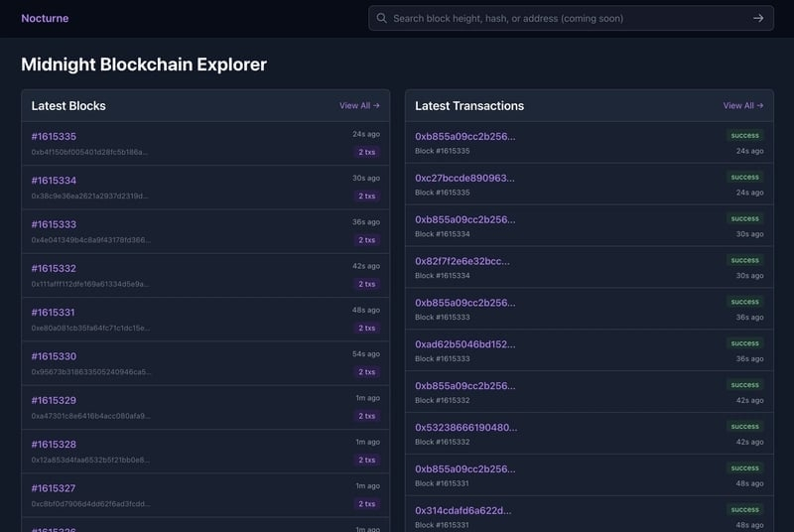Select transaction 0x314cdafd6a622d...
794x532 pixels.
point(463,510)
